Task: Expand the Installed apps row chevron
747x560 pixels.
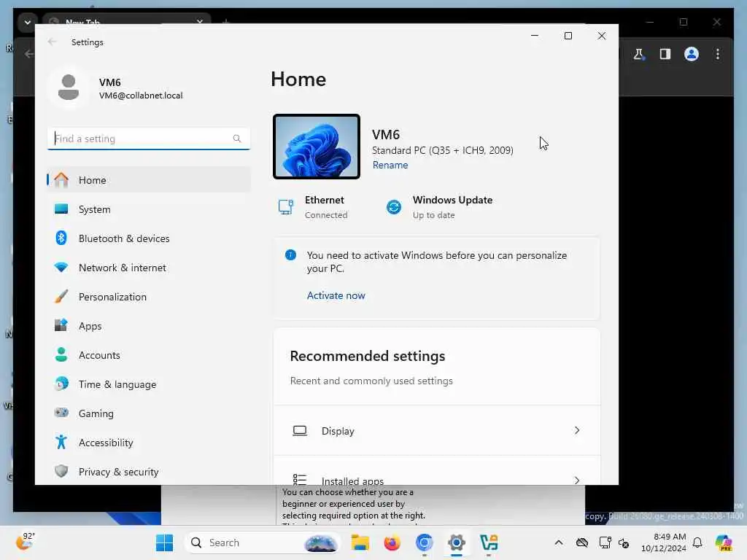Action: point(577,480)
